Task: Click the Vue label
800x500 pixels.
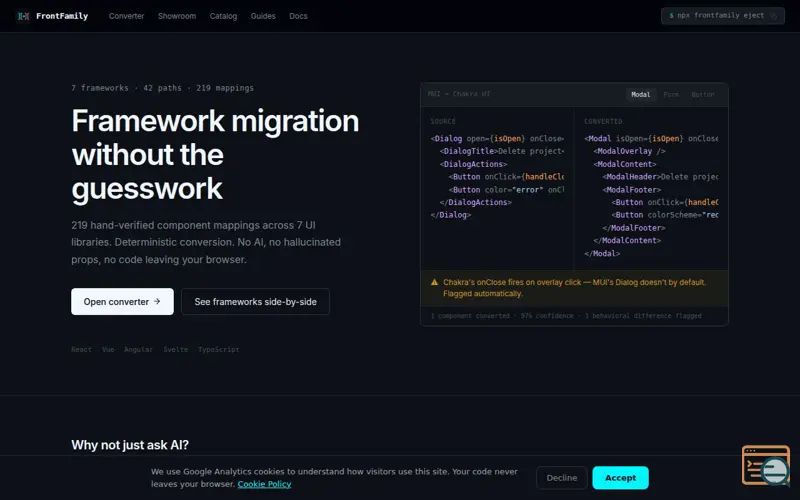Action: [x=108, y=349]
